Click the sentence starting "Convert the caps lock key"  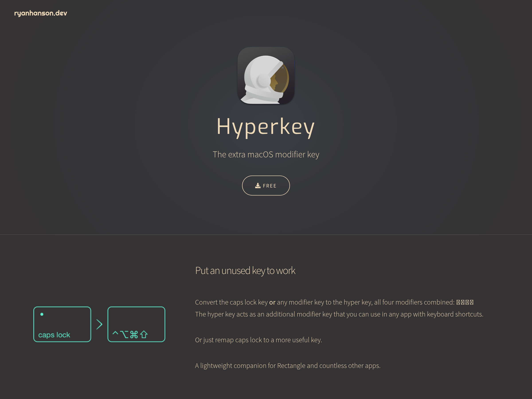pyautogui.click(x=334, y=302)
